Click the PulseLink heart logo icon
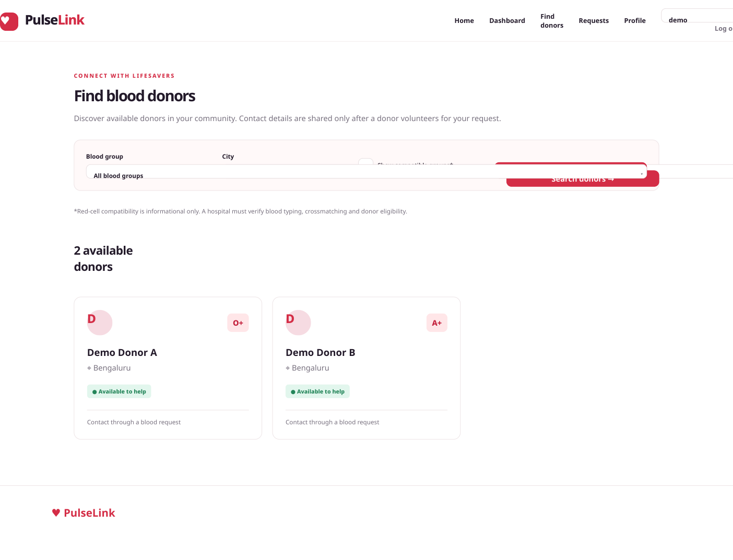This screenshot has width=733, height=560. coord(8,21)
